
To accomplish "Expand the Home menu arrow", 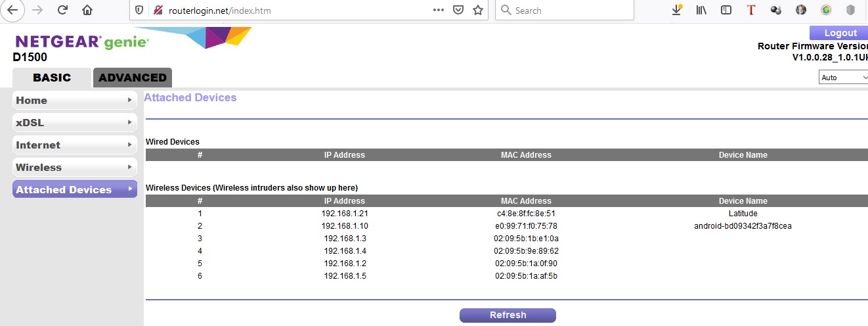I will click(x=130, y=100).
